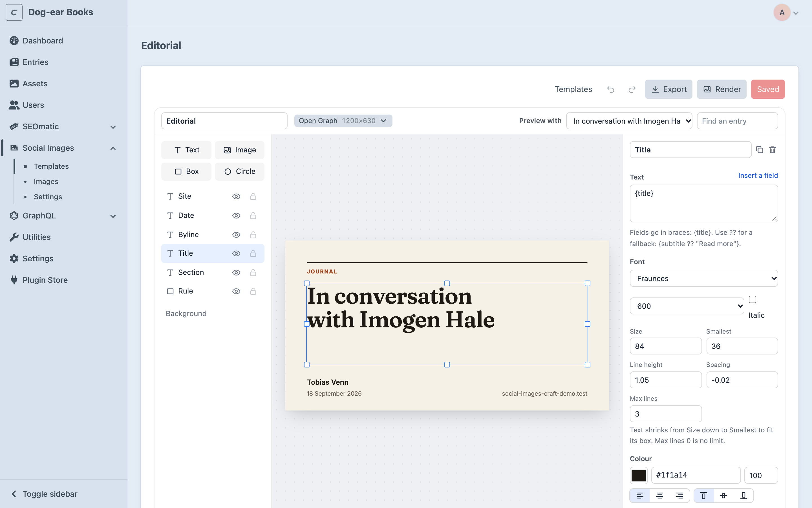Delete the Title layer with trash icon
Viewport: 812px width, 508px height.
pyautogui.click(x=773, y=150)
